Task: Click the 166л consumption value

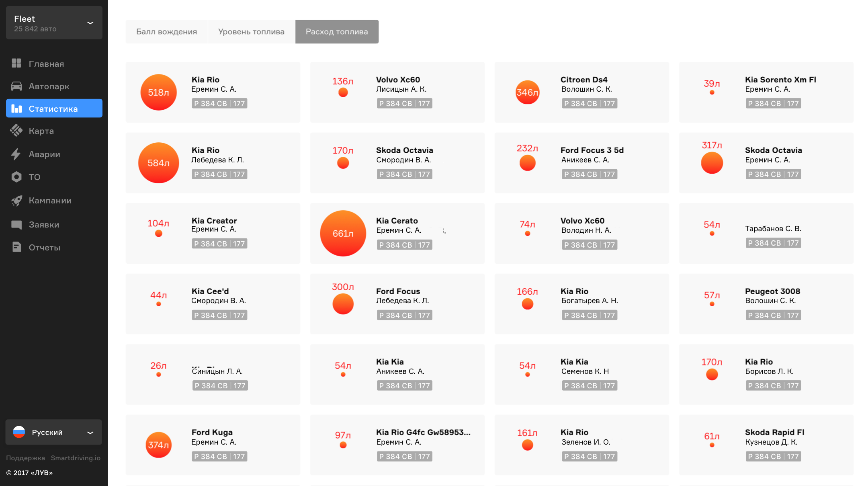Action: 527,291
